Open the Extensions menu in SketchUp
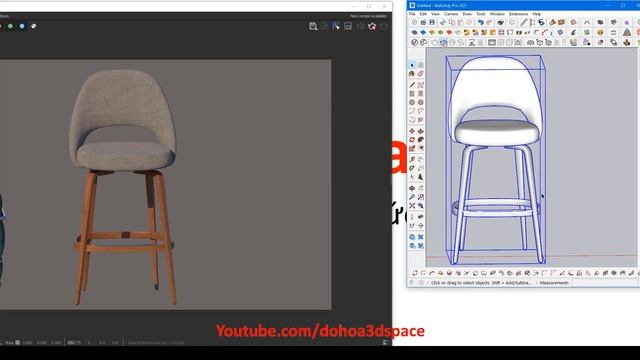This screenshot has height=360, width=640. (518, 14)
